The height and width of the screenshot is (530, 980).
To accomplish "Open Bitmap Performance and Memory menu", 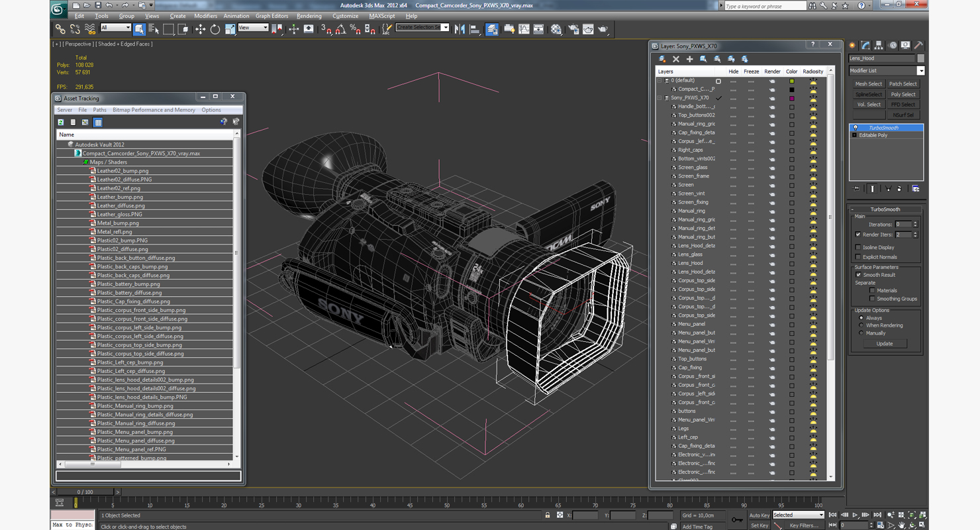I will tap(154, 110).
